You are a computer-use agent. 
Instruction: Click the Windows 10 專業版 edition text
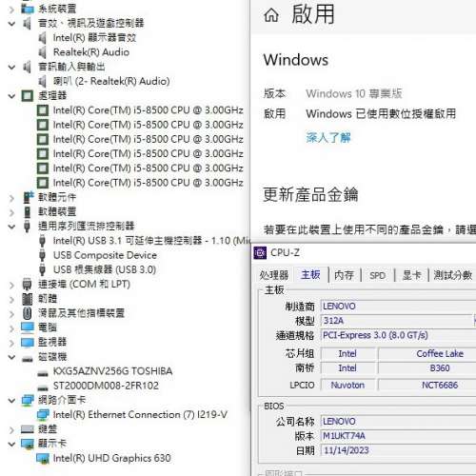pos(354,93)
